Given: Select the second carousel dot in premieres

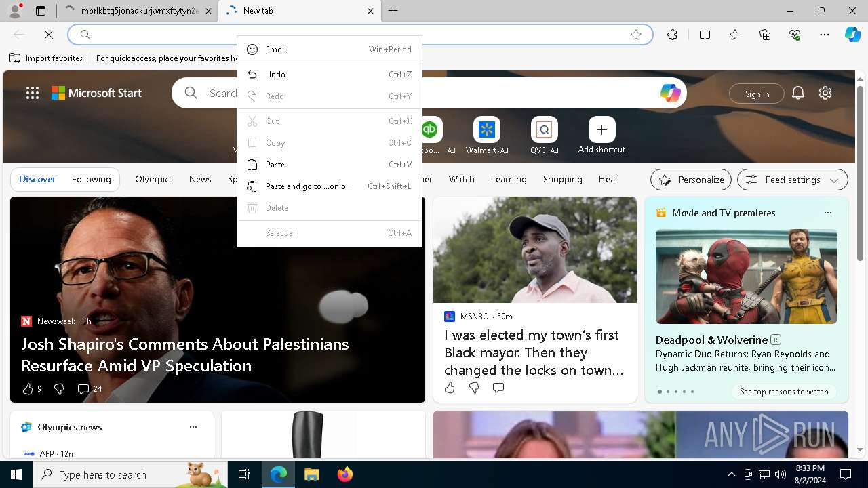Looking at the screenshot, I should pyautogui.click(x=667, y=392).
